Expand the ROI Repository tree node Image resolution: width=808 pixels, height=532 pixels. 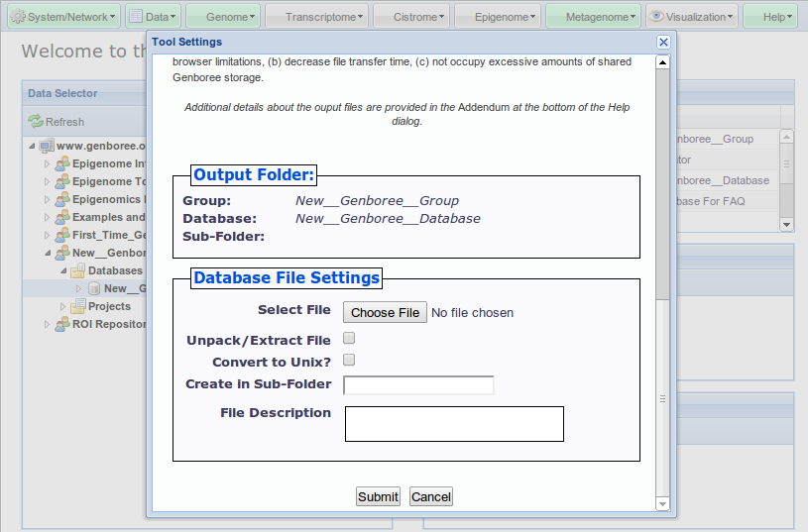47,324
